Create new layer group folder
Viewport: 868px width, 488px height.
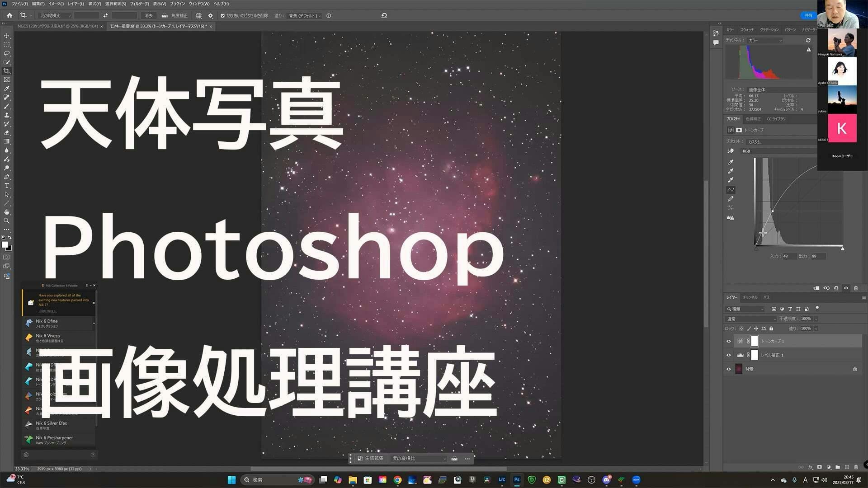pos(838,467)
